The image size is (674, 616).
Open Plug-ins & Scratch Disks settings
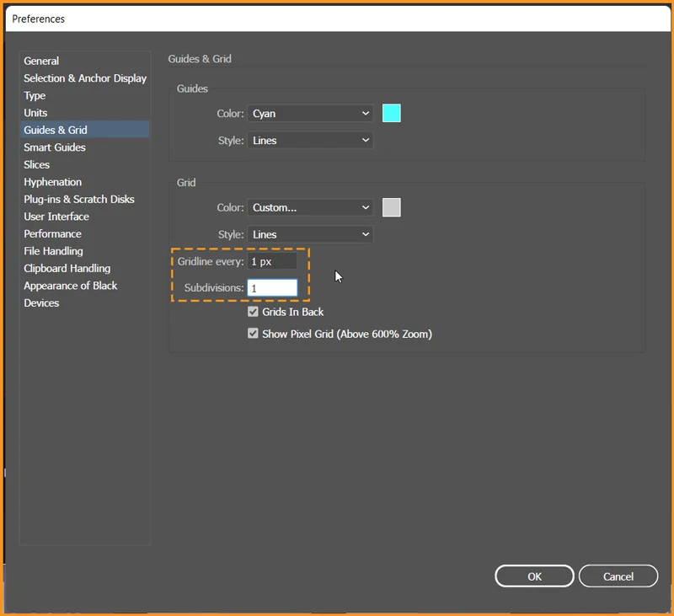(x=79, y=200)
